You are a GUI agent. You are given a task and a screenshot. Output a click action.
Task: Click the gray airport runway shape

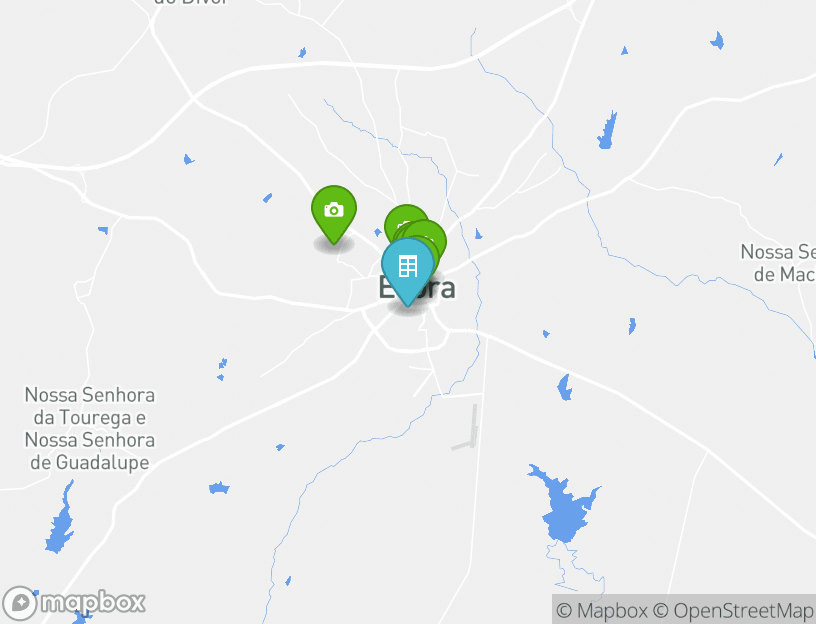(x=468, y=429)
